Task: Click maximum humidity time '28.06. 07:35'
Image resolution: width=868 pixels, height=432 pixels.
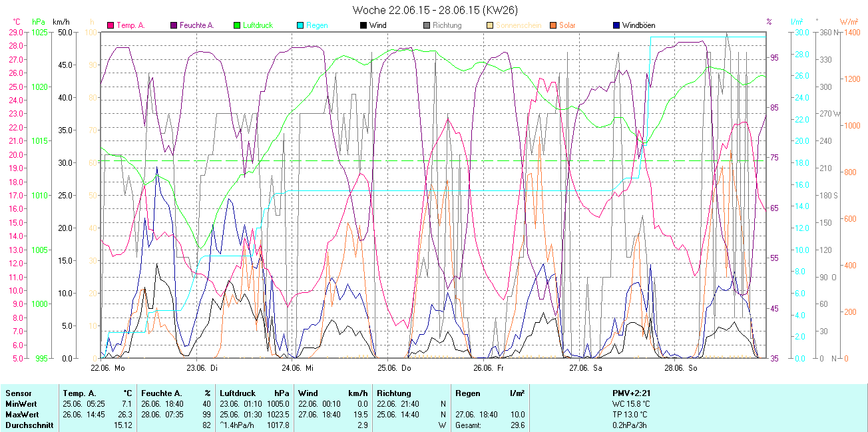Action: click(162, 415)
